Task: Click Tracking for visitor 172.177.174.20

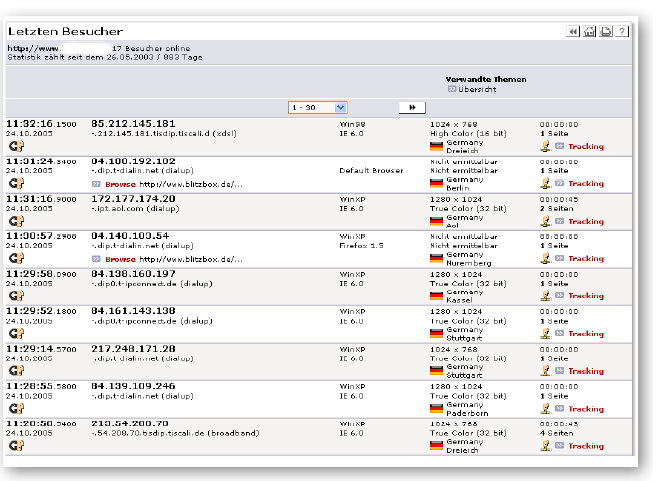Action: [586, 221]
